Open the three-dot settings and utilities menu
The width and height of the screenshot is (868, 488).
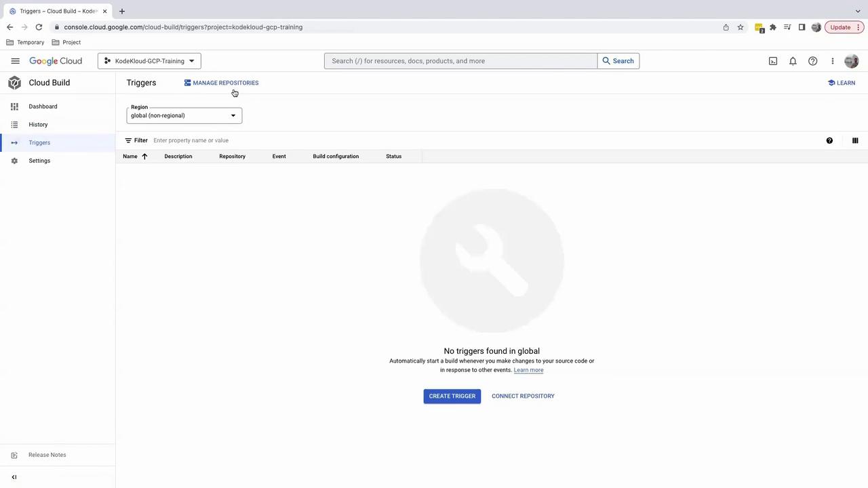833,61
